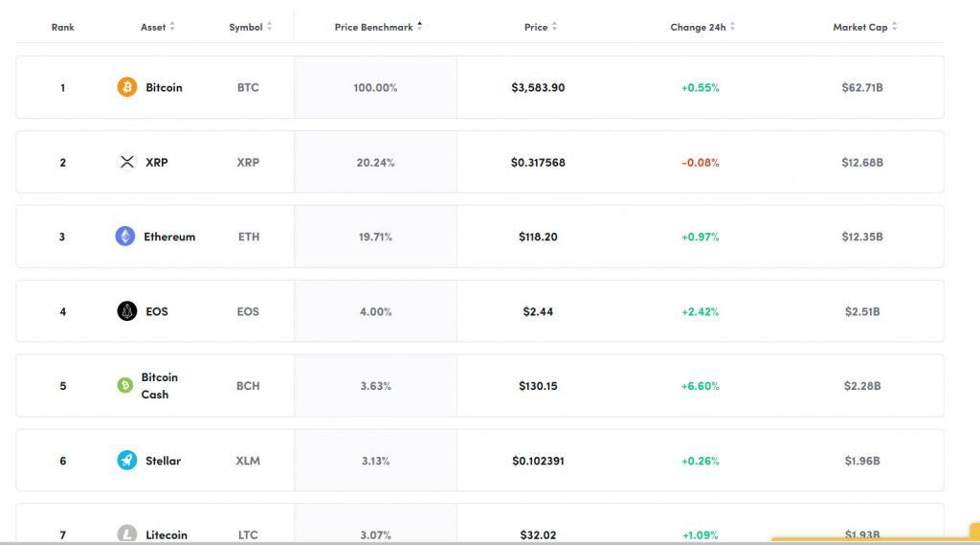Click the EOS black logo icon
Image resolution: width=980 pixels, height=545 pixels.
click(x=126, y=311)
